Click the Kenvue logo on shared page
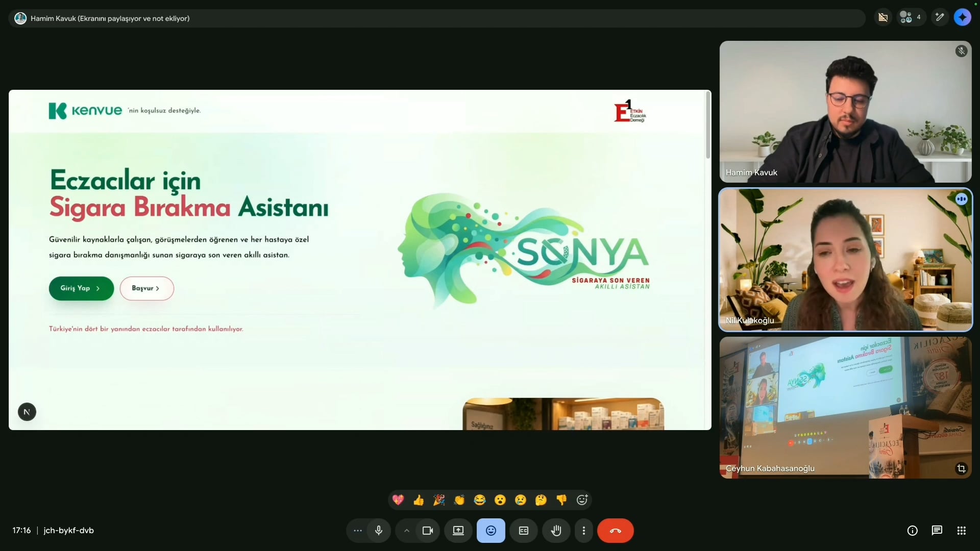The height and width of the screenshot is (551, 980). [x=85, y=111]
